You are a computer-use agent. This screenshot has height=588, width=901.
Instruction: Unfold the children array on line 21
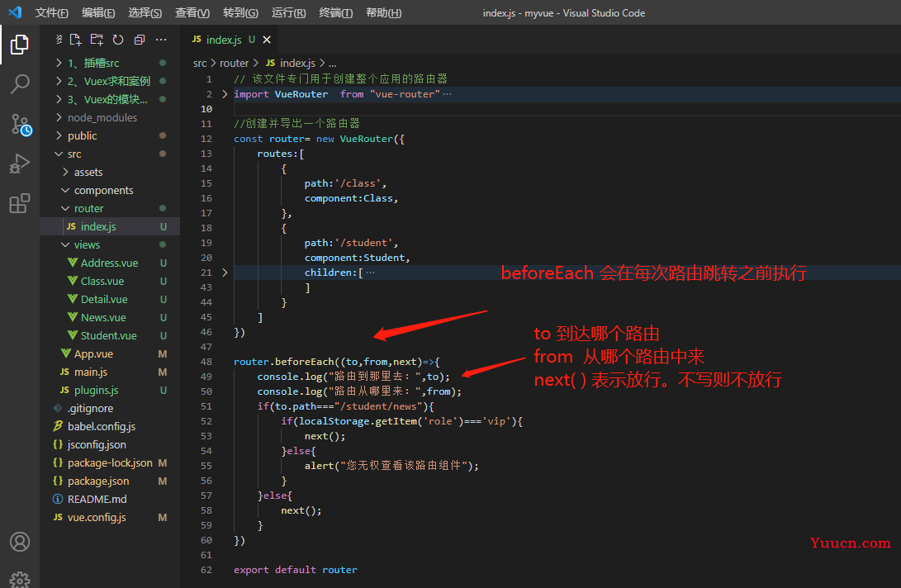point(225,272)
